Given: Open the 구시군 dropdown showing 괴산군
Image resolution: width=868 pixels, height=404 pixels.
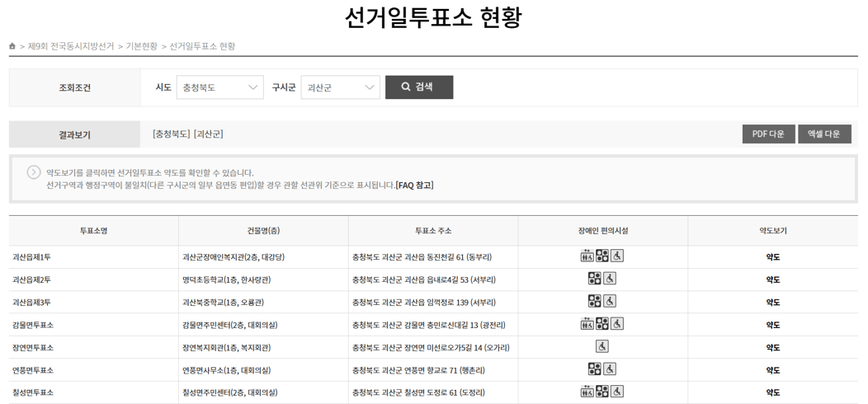Looking at the screenshot, I should (x=341, y=87).
